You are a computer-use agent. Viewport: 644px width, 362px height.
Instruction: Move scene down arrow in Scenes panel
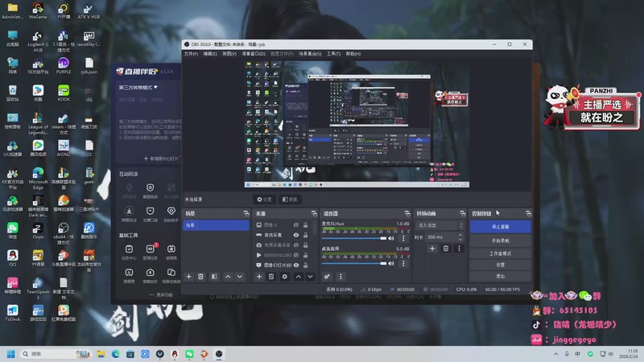point(240,277)
